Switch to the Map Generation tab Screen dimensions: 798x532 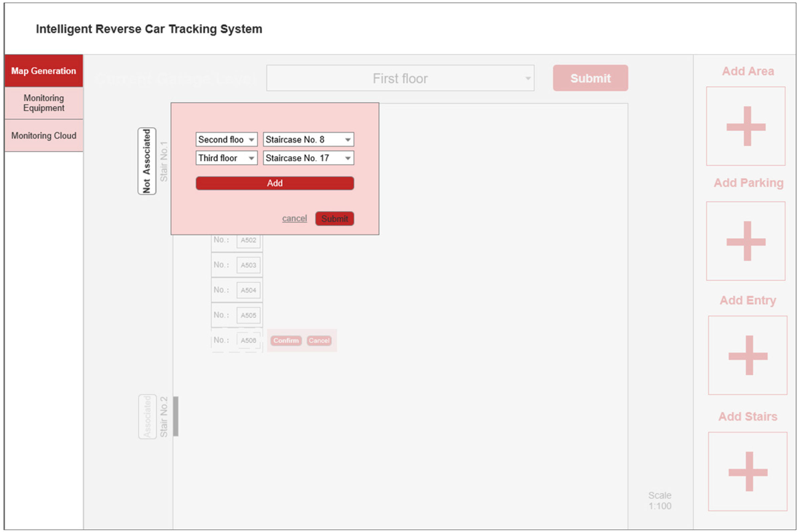pos(44,71)
